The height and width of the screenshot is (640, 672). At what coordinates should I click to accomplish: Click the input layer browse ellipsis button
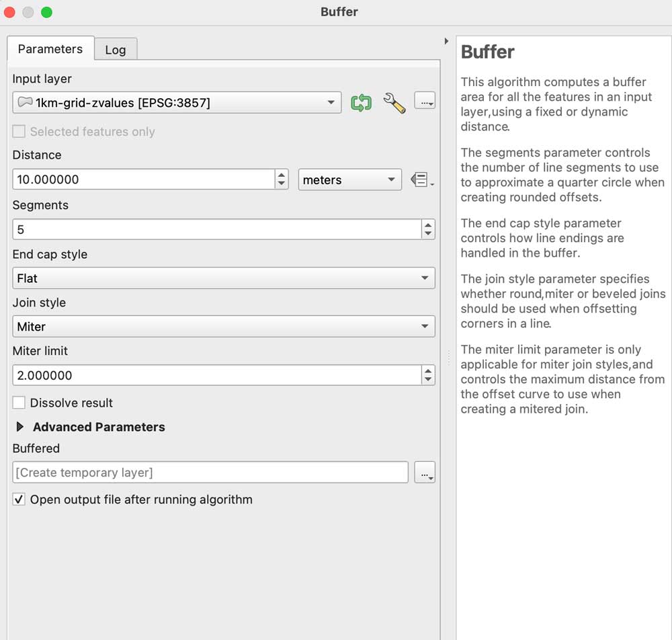click(x=424, y=102)
